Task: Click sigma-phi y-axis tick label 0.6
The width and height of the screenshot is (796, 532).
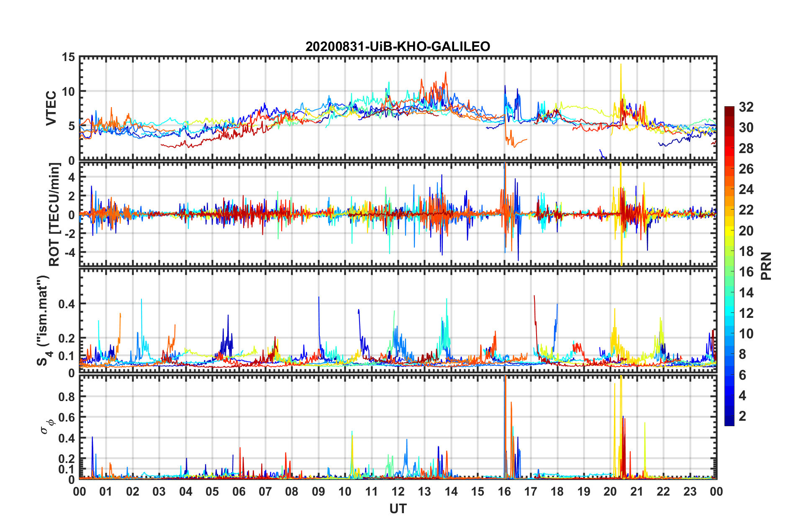Action: [x=67, y=417]
